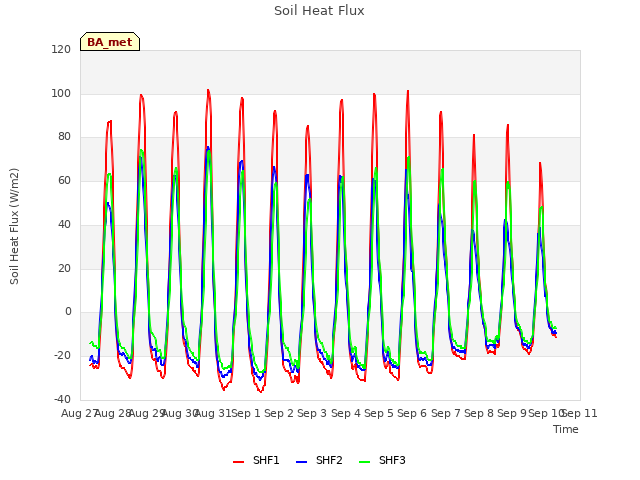This screenshot has height=480, width=640.
Task: Click the Sep 7 x-axis label
Action: (446, 413)
